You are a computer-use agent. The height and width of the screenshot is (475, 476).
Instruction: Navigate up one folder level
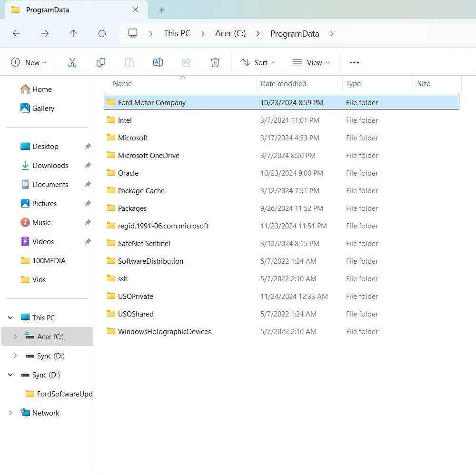click(73, 33)
